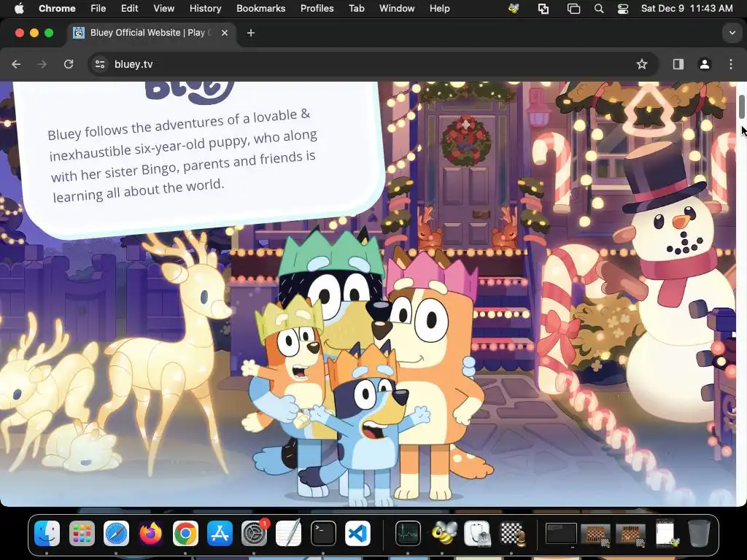
Task: Open Stage Manager windows icon in menu bar
Action: (x=573, y=9)
